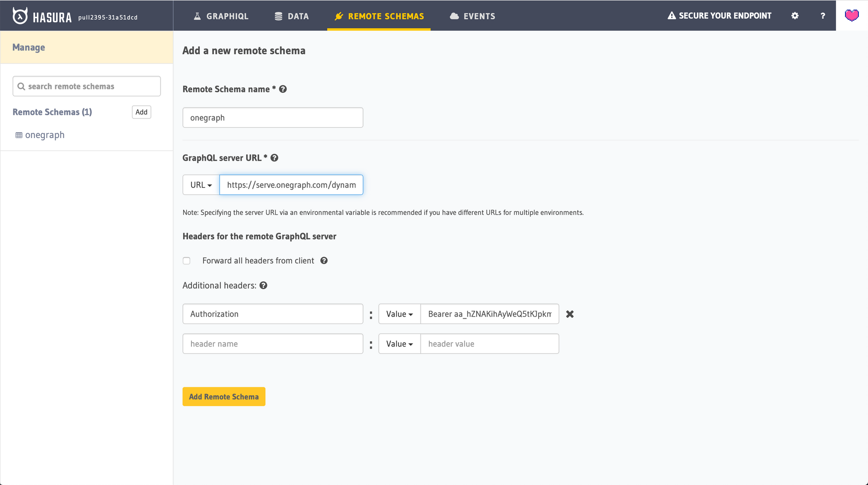
Task: Click the search magnifier icon
Action: click(21, 86)
